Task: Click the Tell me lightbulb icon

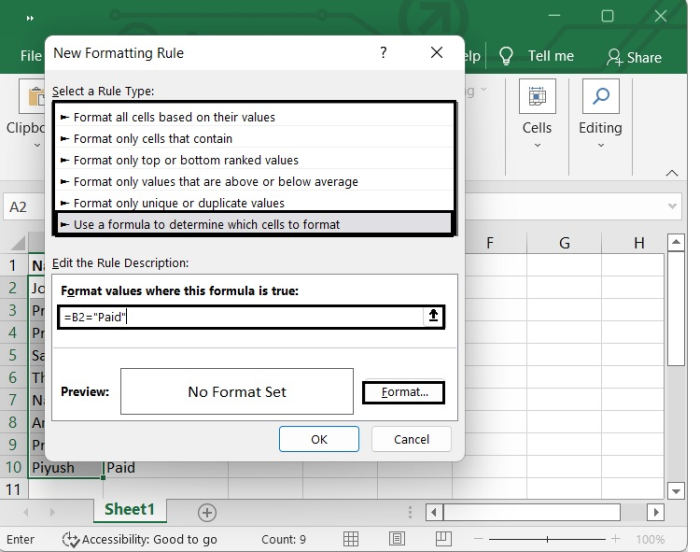Action: pos(506,57)
